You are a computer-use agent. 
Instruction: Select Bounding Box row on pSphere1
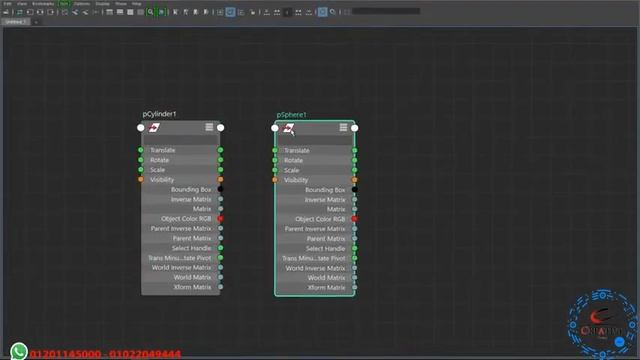[x=315, y=189]
